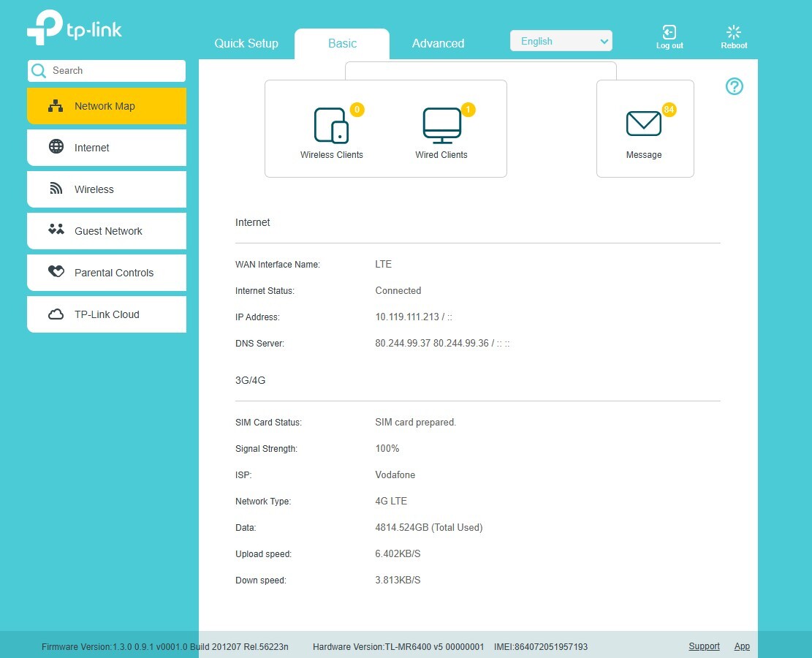Open the English language dropdown
Screen dimensions: 812x658
click(561, 41)
